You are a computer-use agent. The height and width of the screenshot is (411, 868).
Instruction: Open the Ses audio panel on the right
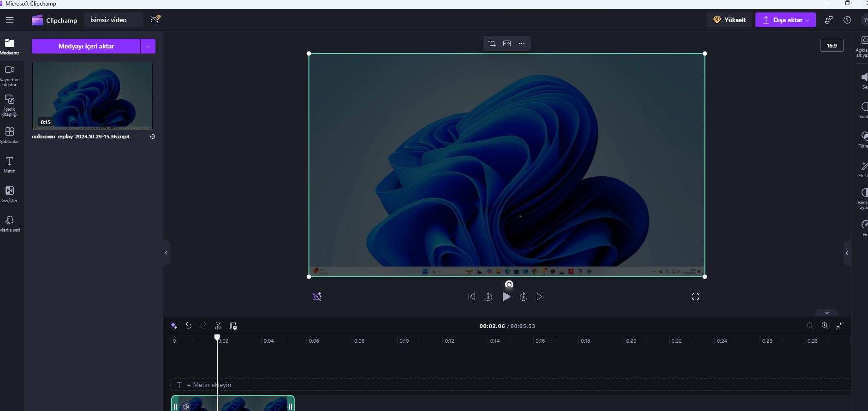pyautogui.click(x=863, y=81)
